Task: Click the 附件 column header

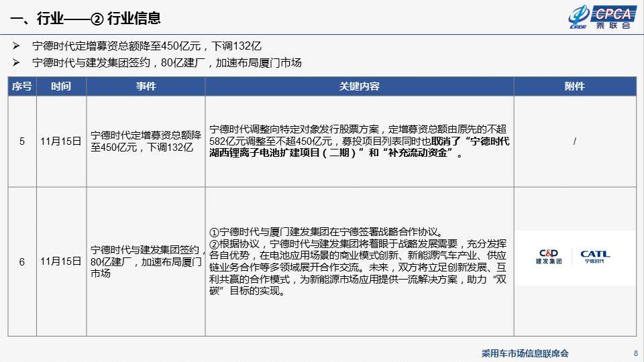Action: (x=575, y=86)
